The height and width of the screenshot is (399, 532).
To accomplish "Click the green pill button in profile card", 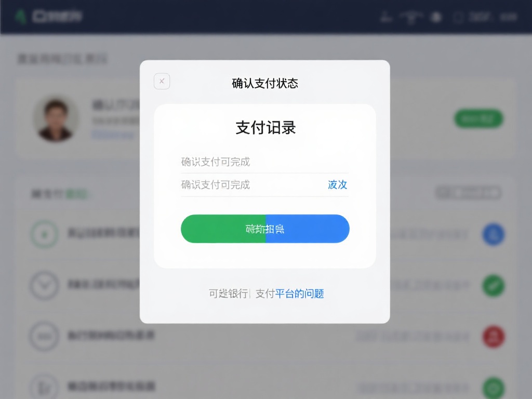I will (x=478, y=119).
